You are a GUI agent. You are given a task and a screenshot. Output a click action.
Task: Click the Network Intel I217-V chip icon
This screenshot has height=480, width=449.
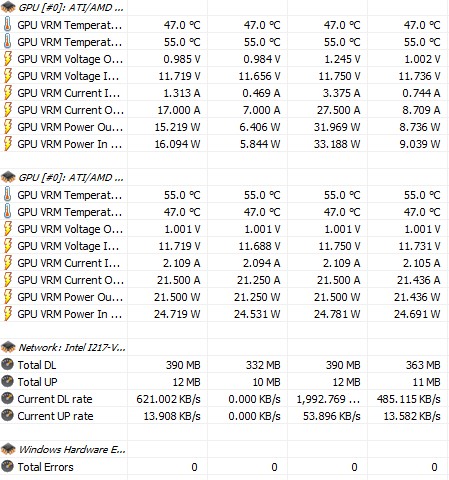8,347
